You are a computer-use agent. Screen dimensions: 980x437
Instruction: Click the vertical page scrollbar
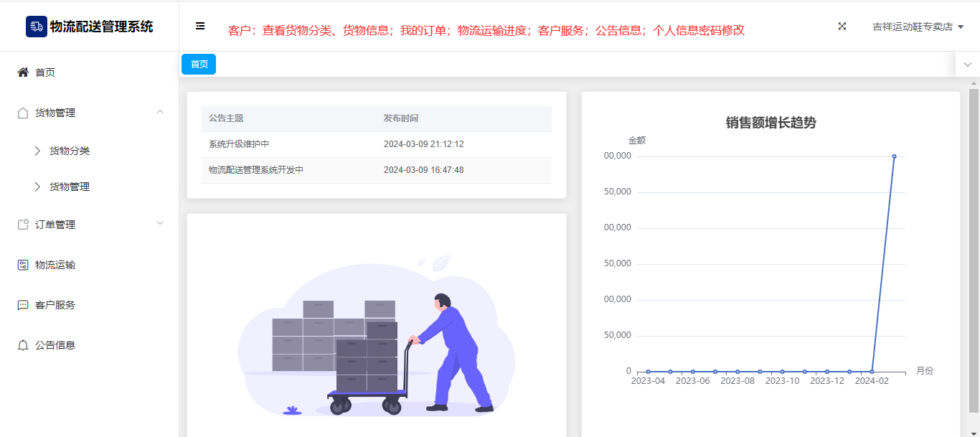point(974,251)
